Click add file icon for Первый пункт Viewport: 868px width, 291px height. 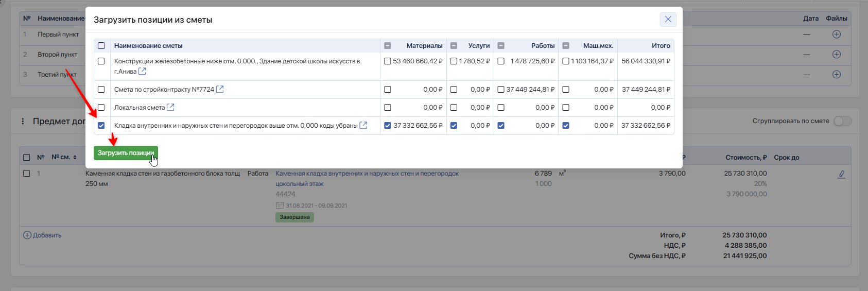tap(836, 34)
